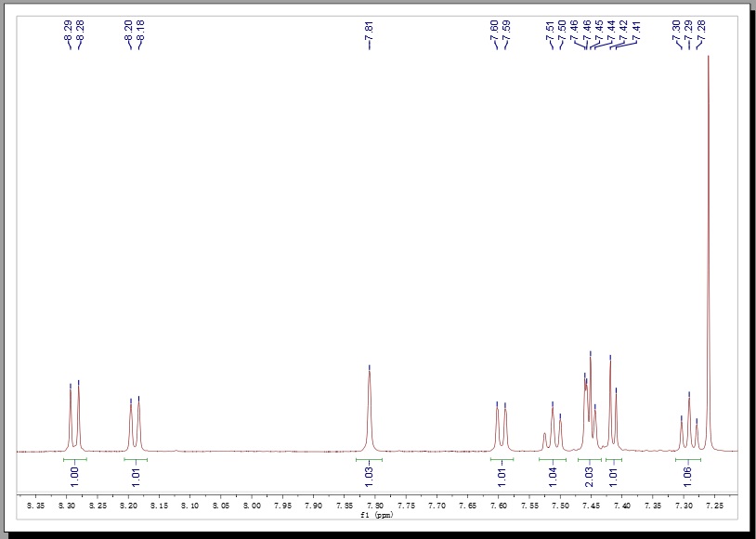Image resolution: width=756 pixels, height=539 pixels.
Task: Click the singlet peak at 7.81 ppm
Action: [370, 410]
